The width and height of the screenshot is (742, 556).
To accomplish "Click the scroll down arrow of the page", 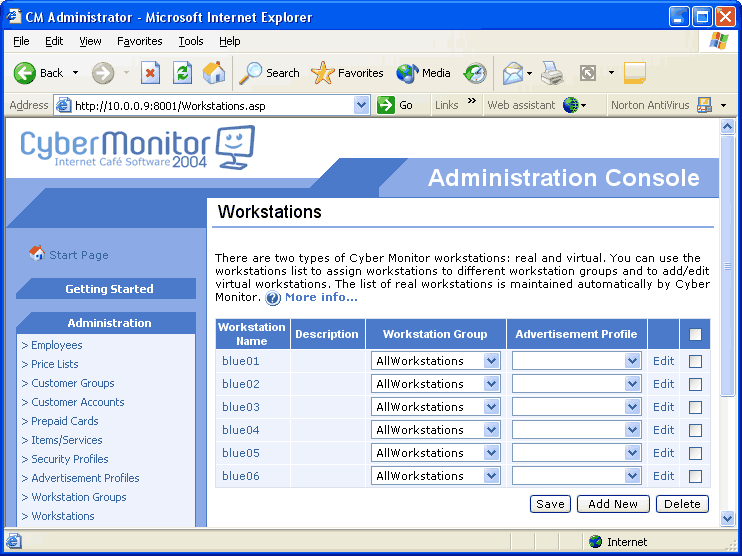I will pyautogui.click(x=727, y=518).
